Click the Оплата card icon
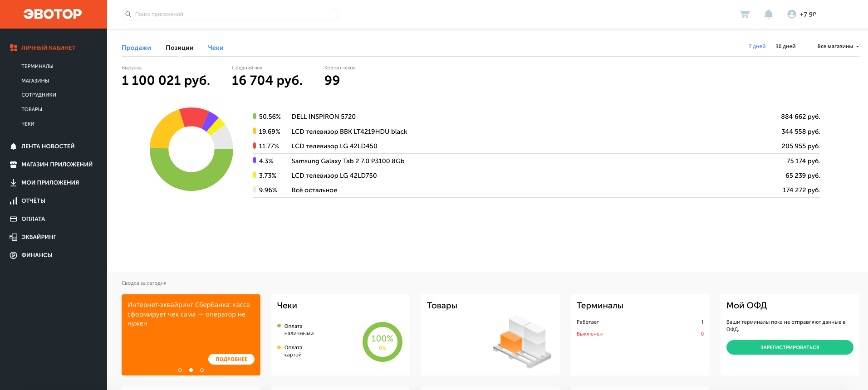The width and height of the screenshot is (868, 390). 14,219
